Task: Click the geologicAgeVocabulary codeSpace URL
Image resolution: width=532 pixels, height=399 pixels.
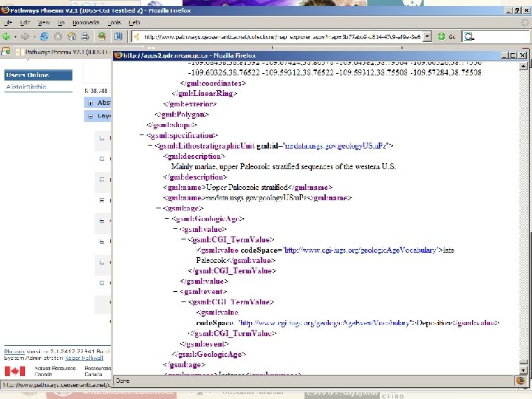Action: pos(361,250)
